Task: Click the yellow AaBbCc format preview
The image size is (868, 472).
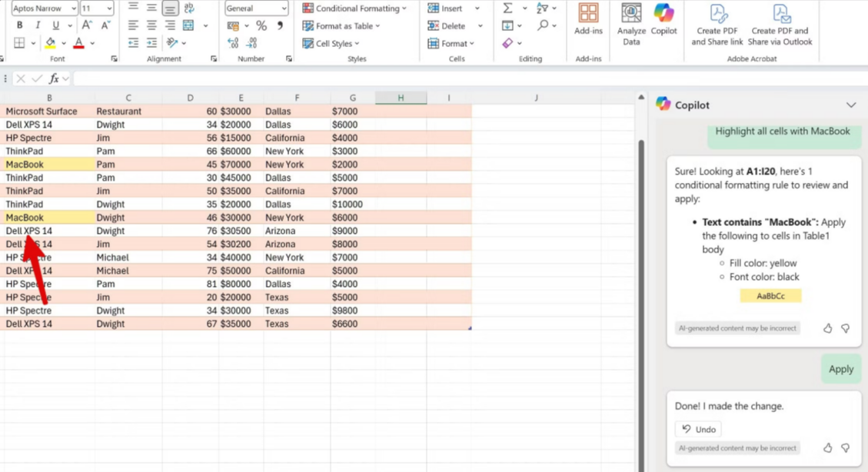Action: [770, 295]
